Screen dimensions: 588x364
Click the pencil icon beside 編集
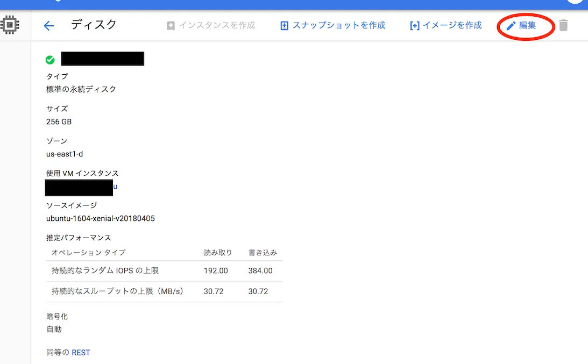(x=511, y=25)
